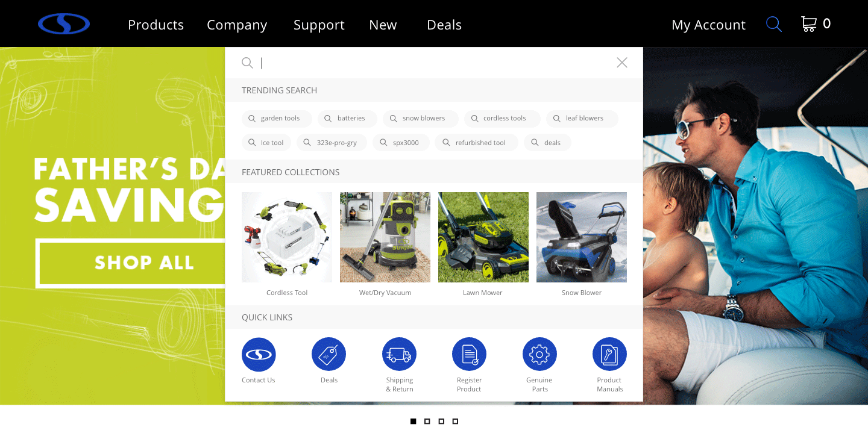Close the search panel with X
868x442 pixels.
[622, 63]
